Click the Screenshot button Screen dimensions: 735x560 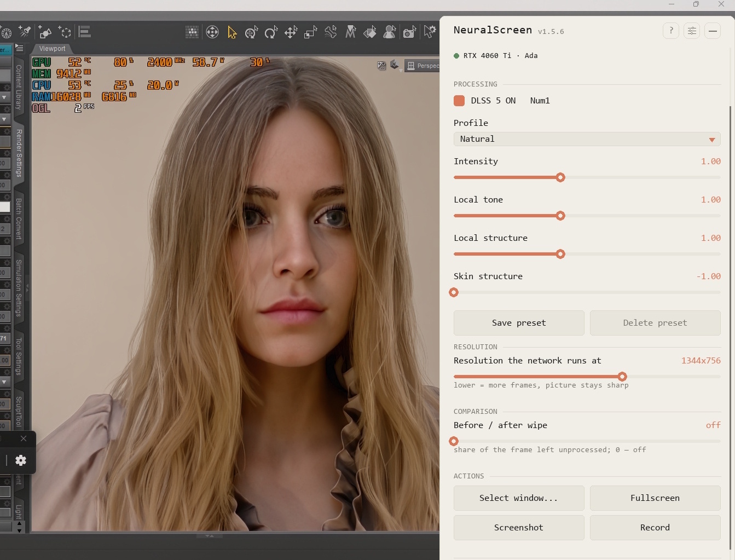click(x=519, y=528)
